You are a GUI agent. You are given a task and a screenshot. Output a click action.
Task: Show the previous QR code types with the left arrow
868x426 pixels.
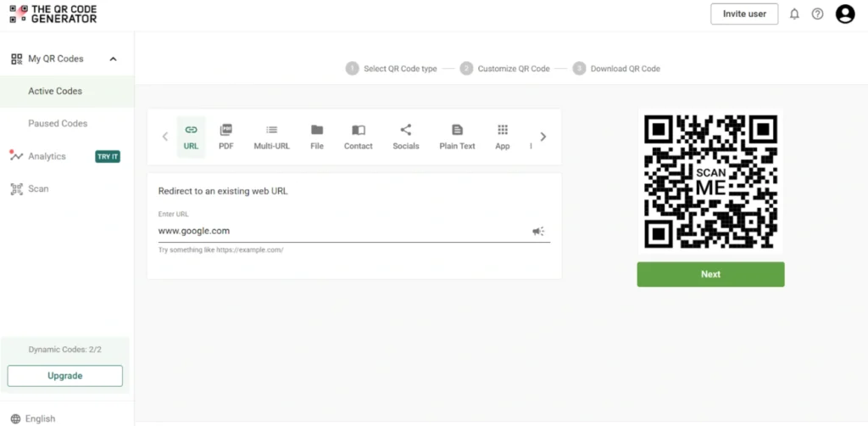coord(165,137)
